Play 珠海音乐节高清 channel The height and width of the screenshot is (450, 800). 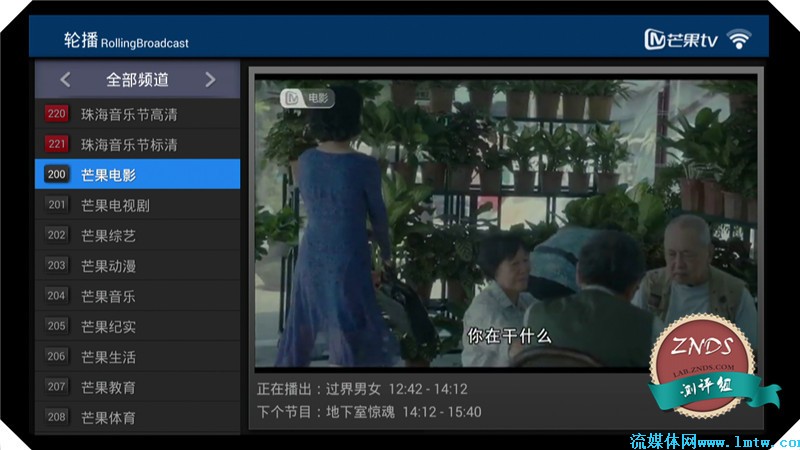pyautogui.click(x=129, y=114)
